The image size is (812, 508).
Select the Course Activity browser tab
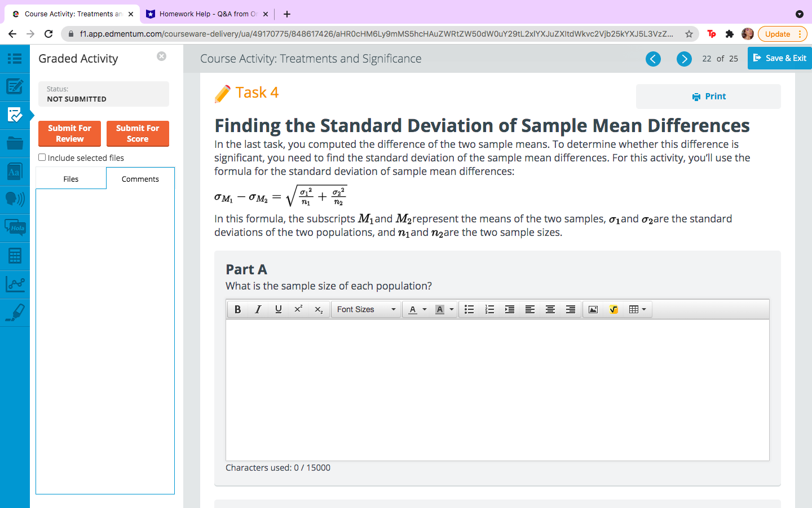[73, 14]
